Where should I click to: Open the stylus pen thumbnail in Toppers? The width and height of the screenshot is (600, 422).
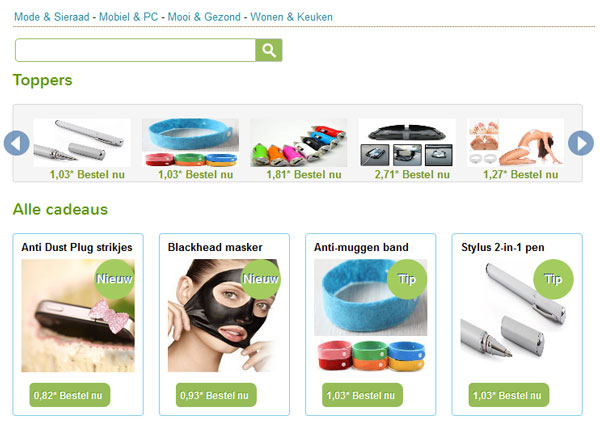[x=82, y=143]
